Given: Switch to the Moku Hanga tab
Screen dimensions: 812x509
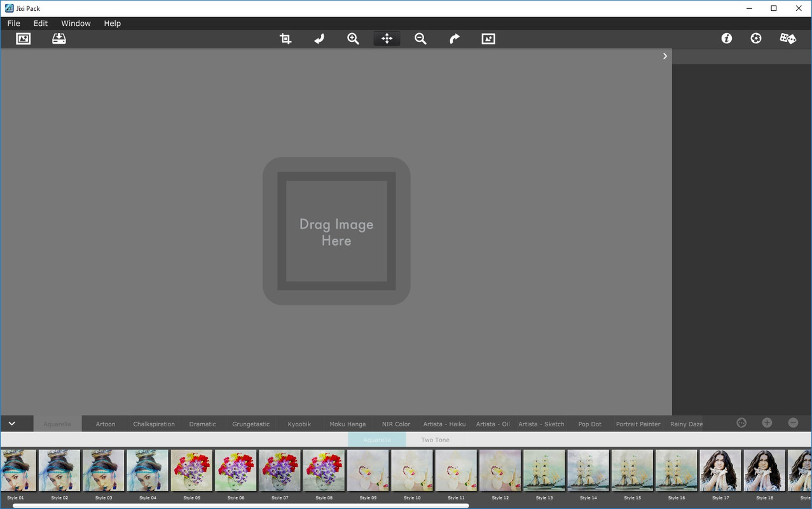Looking at the screenshot, I should tap(348, 424).
